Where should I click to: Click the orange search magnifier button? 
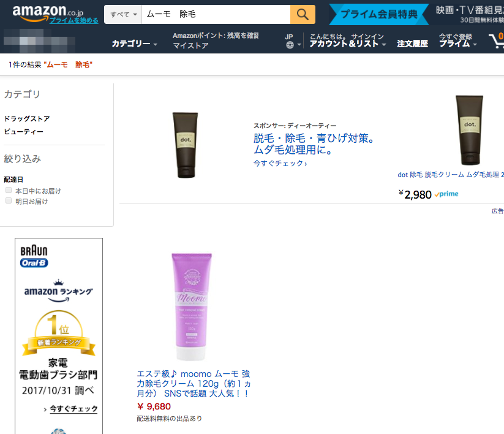click(303, 14)
